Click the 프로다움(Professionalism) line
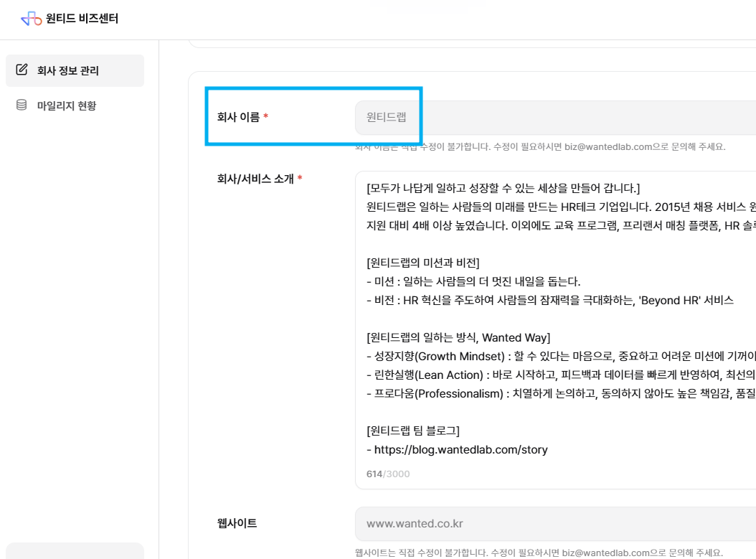Image resolution: width=756 pixels, height=559 pixels. [561, 393]
